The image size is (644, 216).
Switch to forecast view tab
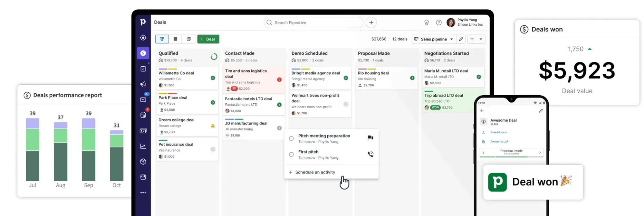pyautogui.click(x=189, y=39)
